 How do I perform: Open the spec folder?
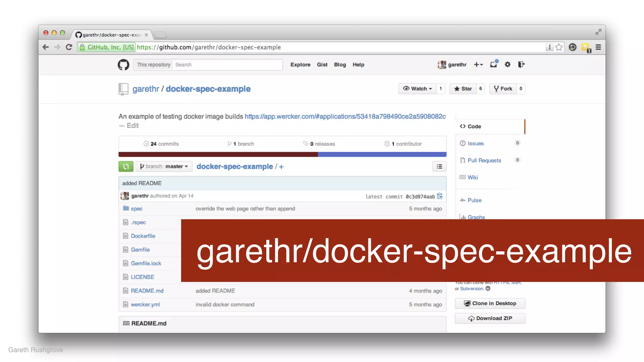coord(136,209)
